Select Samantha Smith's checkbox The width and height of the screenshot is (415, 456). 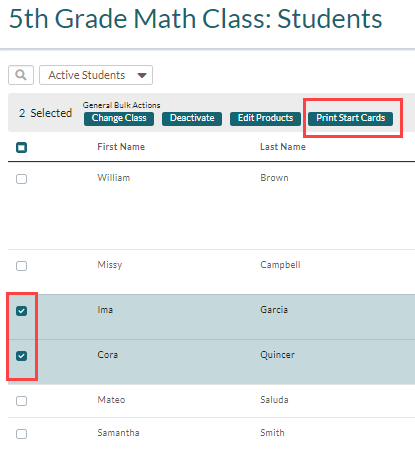pyautogui.click(x=22, y=434)
